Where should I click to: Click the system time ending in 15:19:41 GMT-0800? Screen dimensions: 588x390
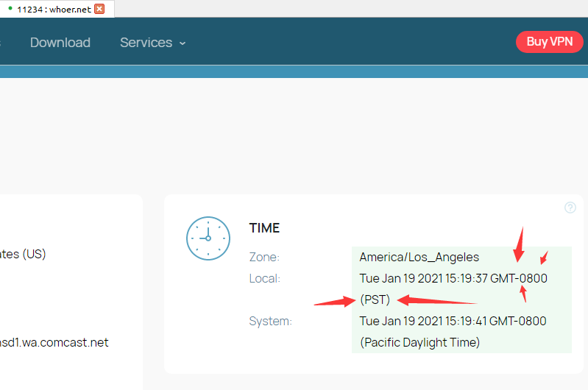point(453,321)
